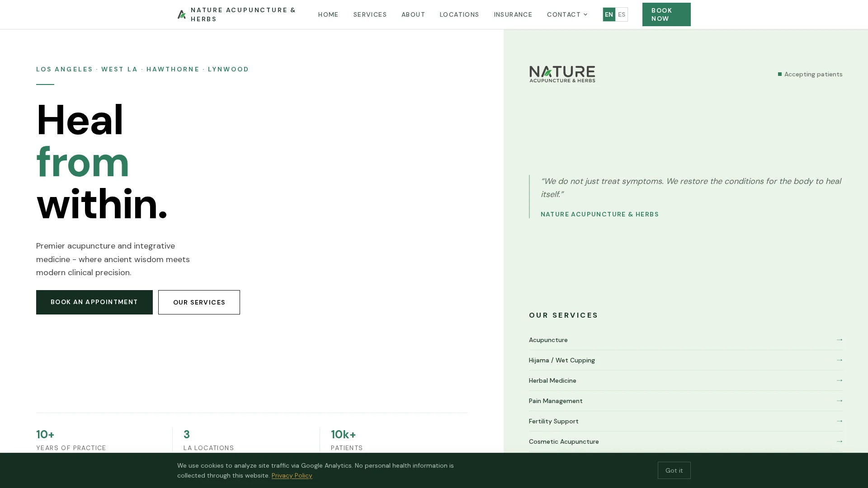Expand the Contact dropdown chevron

point(585,14)
